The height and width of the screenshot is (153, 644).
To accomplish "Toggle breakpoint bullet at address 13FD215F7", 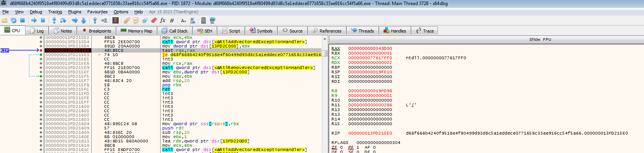I will (x=41, y=81).
